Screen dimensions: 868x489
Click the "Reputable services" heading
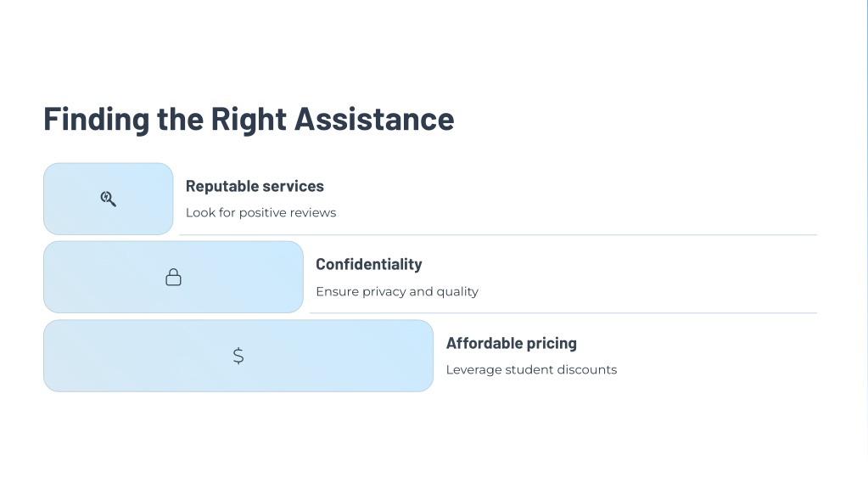tap(255, 186)
